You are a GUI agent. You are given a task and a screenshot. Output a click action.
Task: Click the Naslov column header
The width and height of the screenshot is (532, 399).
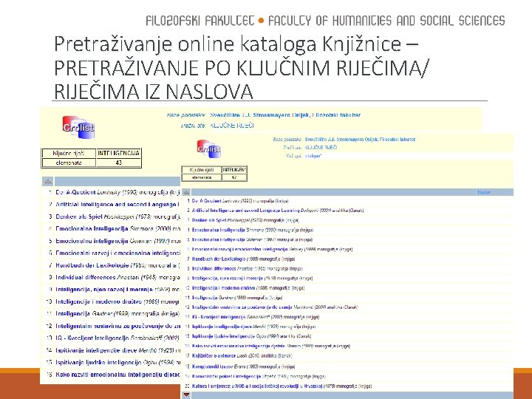coord(484,192)
